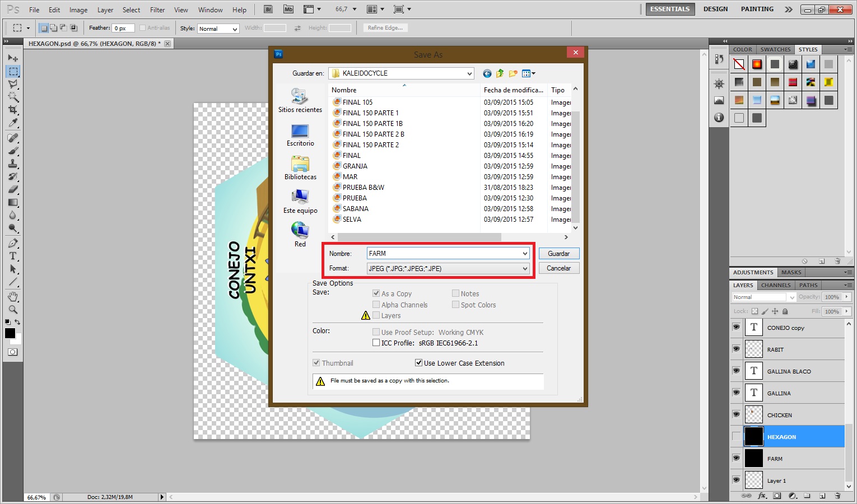Sort files by Fecha de modificación header

point(514,90)
